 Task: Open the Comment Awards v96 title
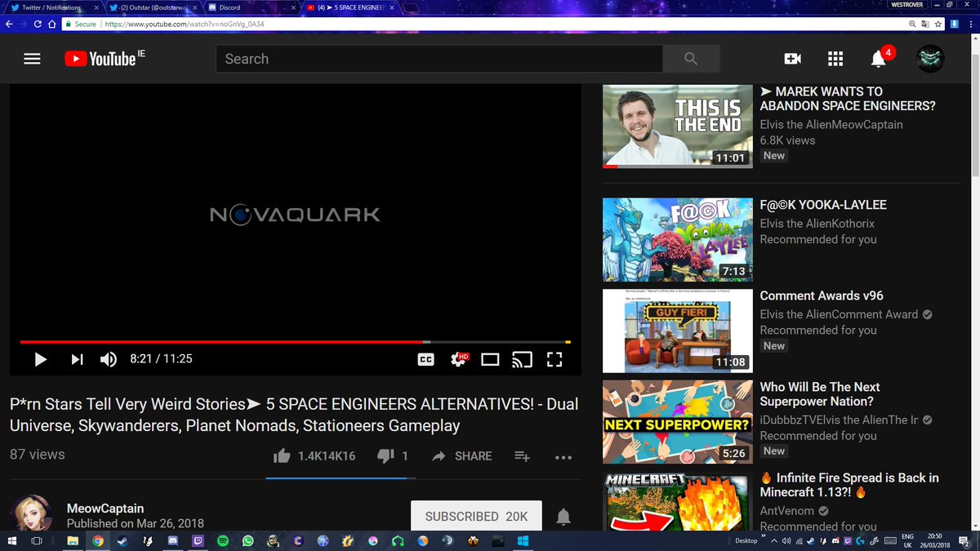(822, 295)
